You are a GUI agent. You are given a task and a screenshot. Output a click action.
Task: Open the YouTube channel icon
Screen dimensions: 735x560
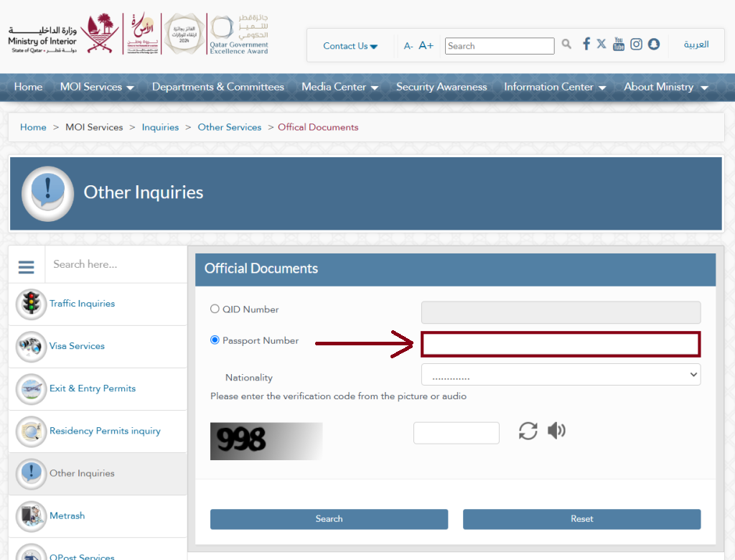click(619, 45)
